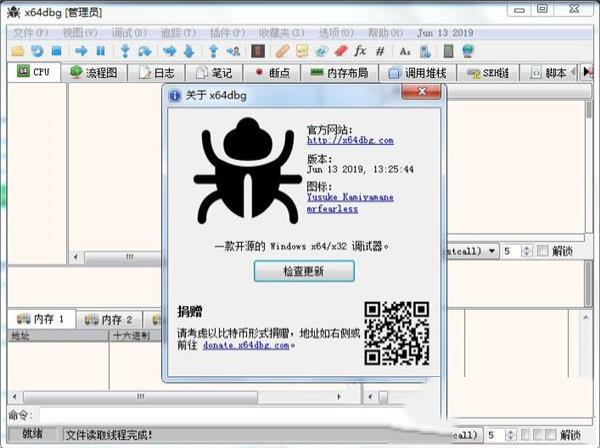Click the info icon in About title bar
This screenshot has height=448, width=600.
pyautogui.click(x=175, y=96)
